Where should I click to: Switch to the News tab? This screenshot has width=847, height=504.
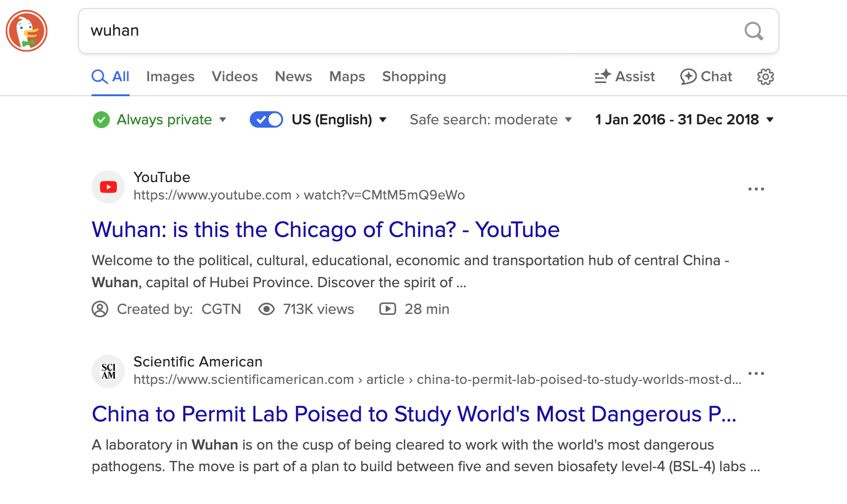(x=293, y=76)
